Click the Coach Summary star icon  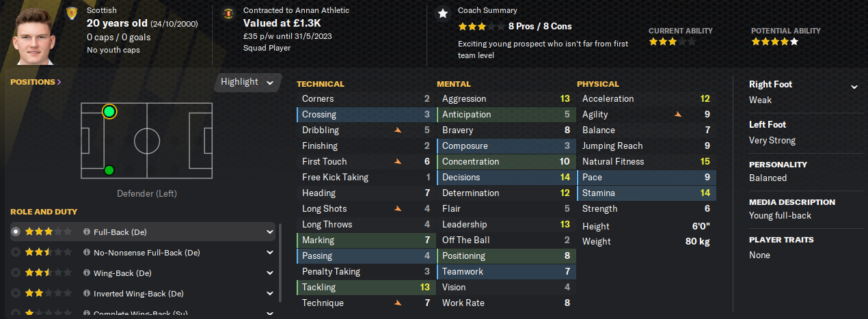tap(443, 13)
